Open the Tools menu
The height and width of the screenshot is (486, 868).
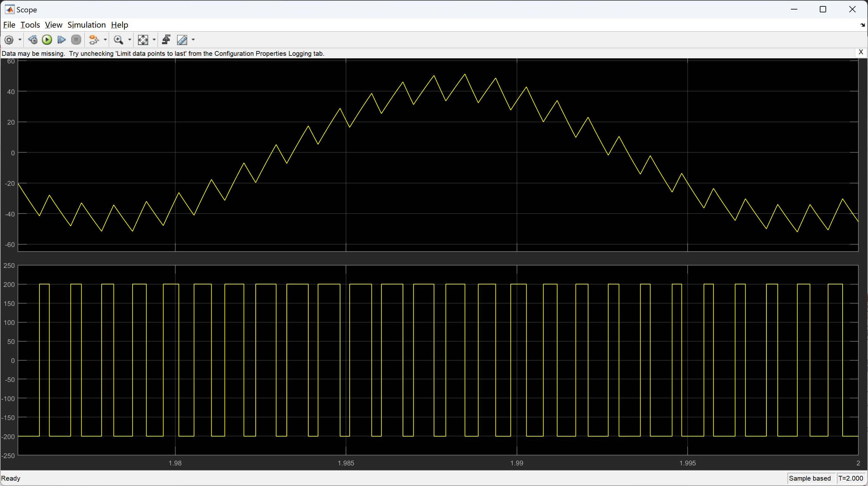point(30,25)
